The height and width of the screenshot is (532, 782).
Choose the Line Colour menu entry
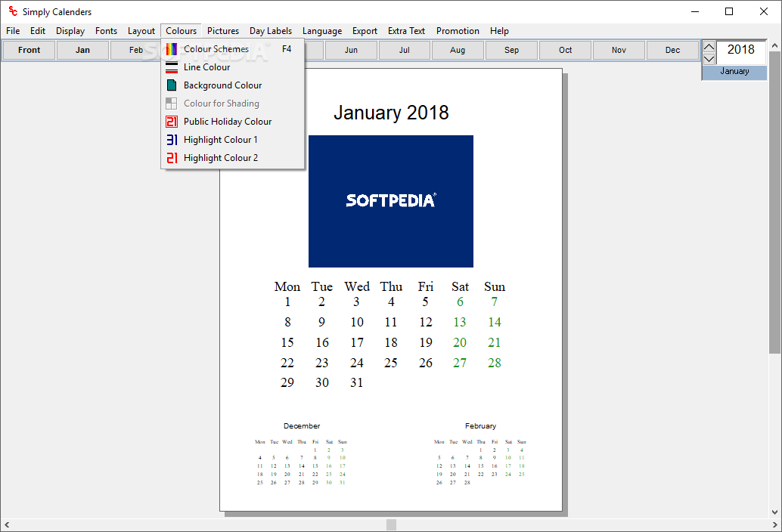[232, 67]
